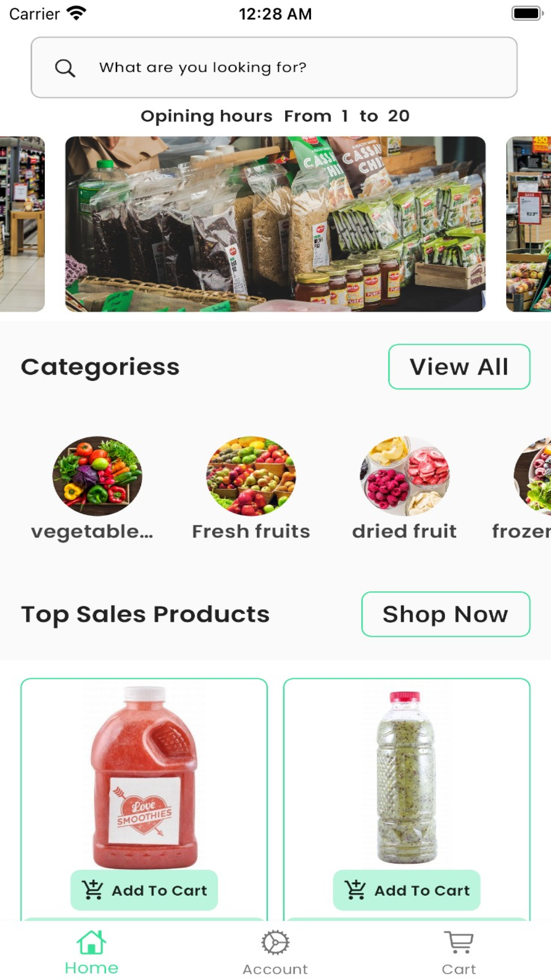Open the frozen category icon
This screenshot has width=551, height=980.
[x=532, y=476]
